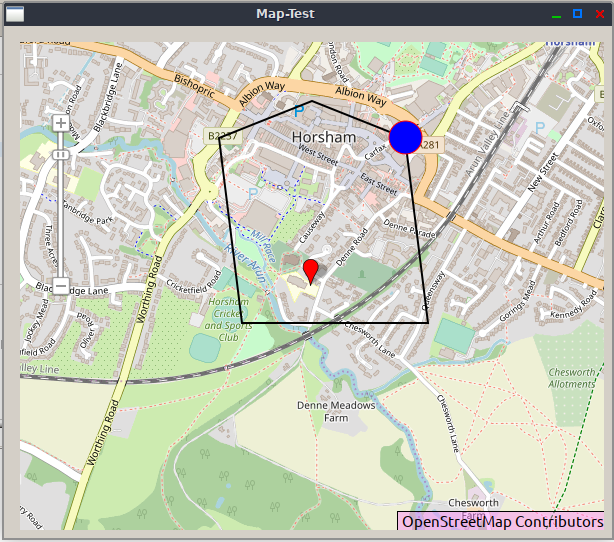Close the Map-Test window
This screenshot has width=614, height=542.
coord(599,13)
